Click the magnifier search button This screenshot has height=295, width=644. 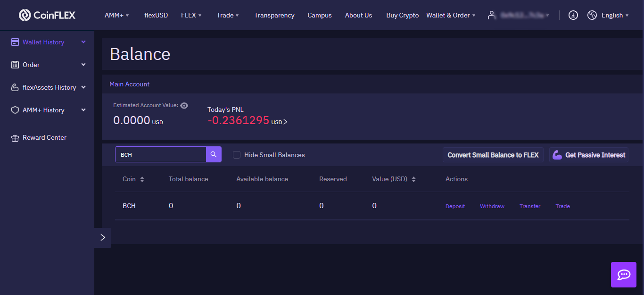coord(214,154)
